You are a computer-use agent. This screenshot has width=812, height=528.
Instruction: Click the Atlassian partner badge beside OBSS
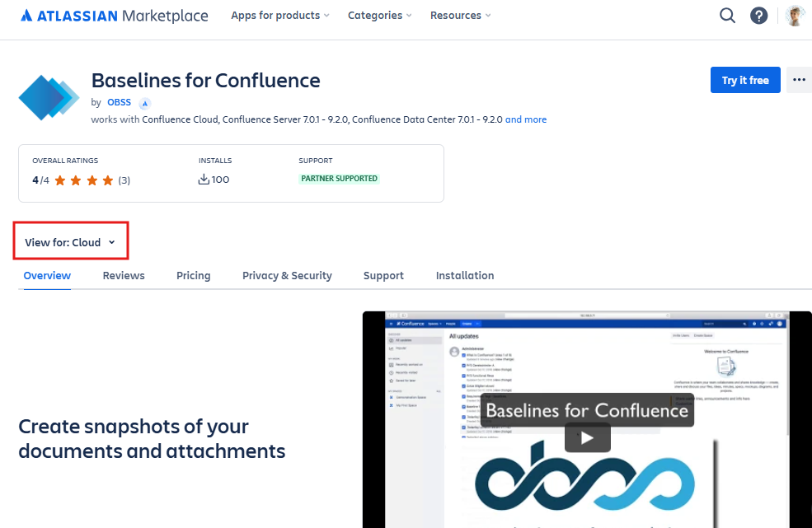[x=145, y=103]
